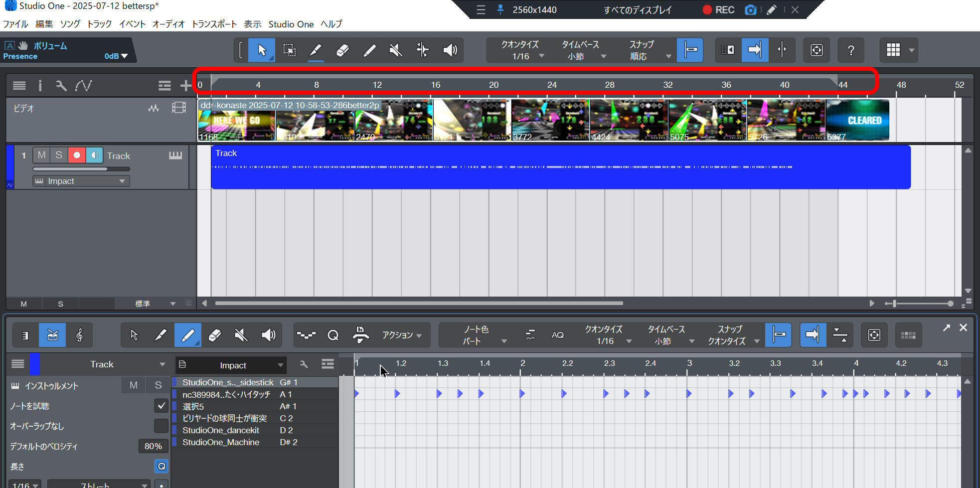
Task: Open the editor Impact pitch-name dropdown
Action: [231, 365]
